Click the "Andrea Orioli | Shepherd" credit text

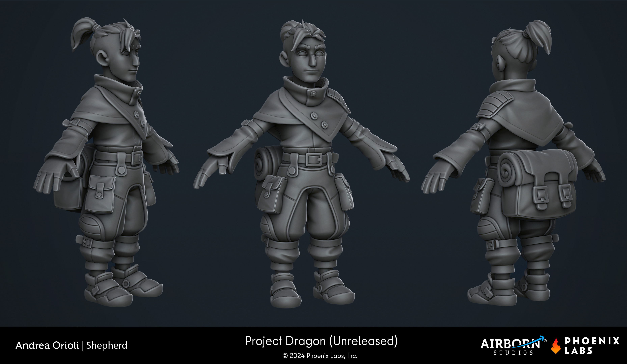click(71, 345)
